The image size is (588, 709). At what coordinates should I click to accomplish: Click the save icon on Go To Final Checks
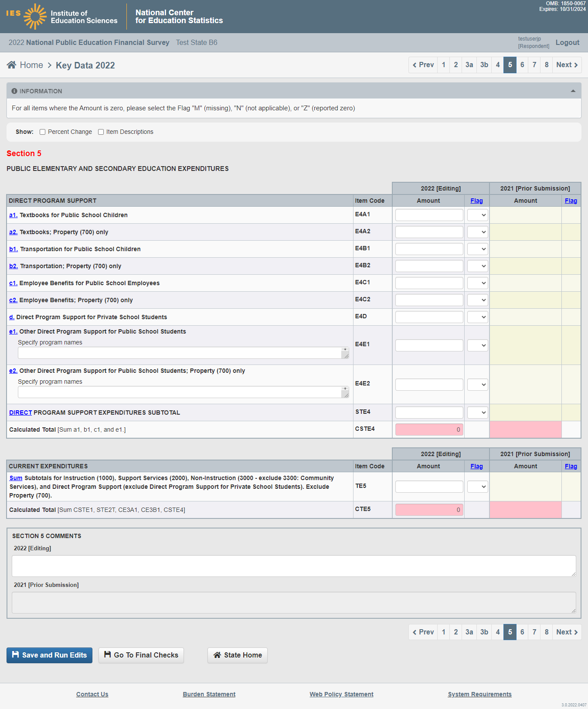(x=107, y=654)
